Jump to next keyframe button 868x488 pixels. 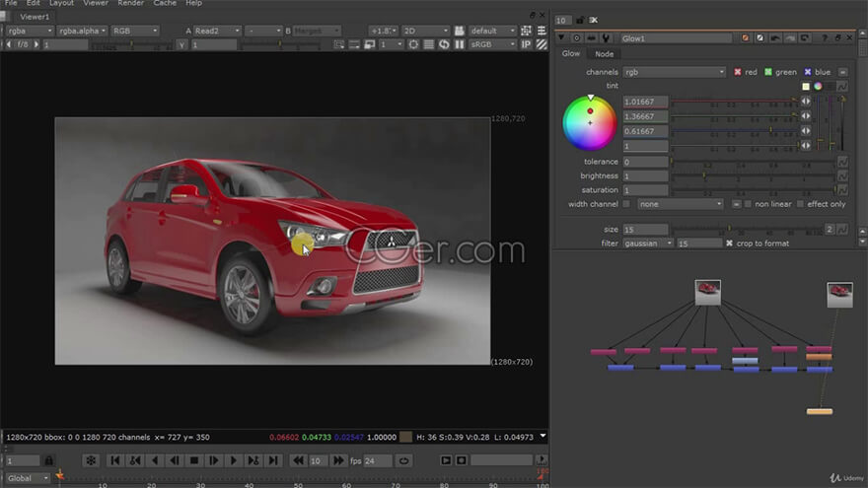(x=253, y=460)
